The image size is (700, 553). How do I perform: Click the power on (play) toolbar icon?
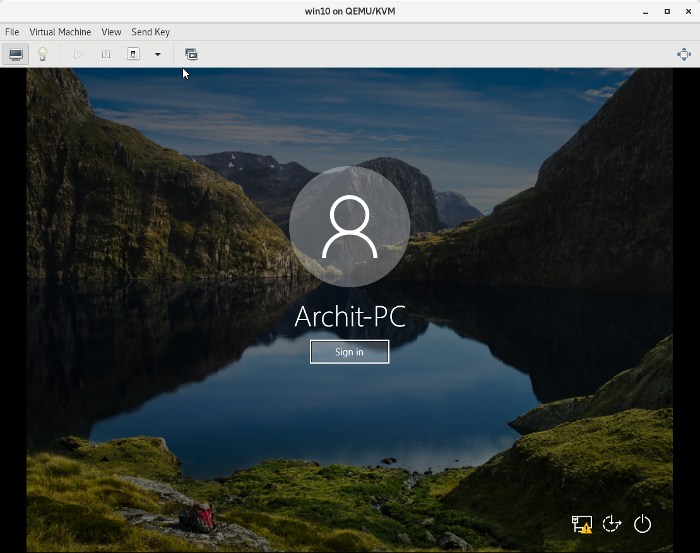pos(79,54)
